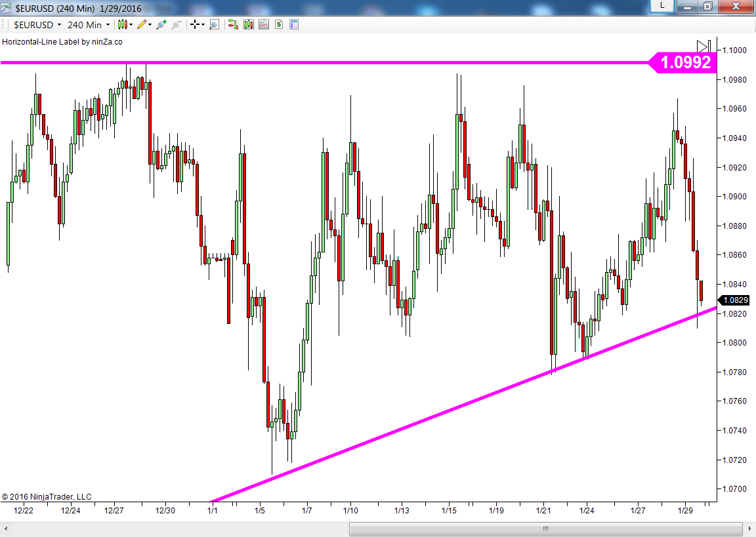
Task: Click the 12/22 date axis label
Action: tap(23, 511)
